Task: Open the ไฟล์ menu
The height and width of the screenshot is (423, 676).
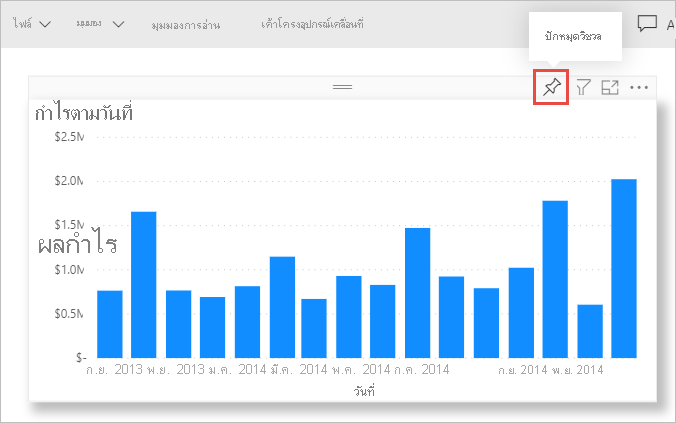Action: (32, 24)
